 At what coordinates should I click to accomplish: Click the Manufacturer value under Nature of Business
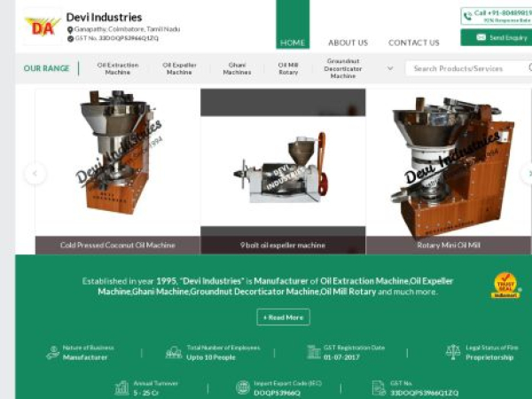[85, 357]
